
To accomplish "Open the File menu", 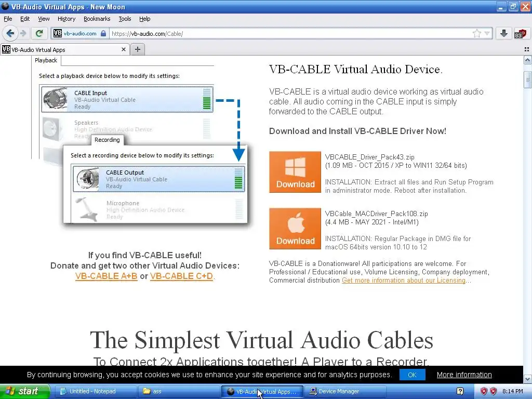I will [x=8, y=19].
